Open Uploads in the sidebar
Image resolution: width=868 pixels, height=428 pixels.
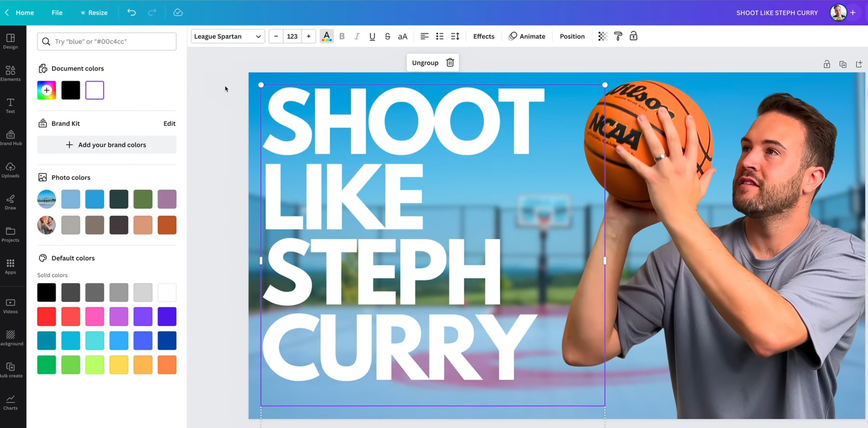tap(10, 170)
